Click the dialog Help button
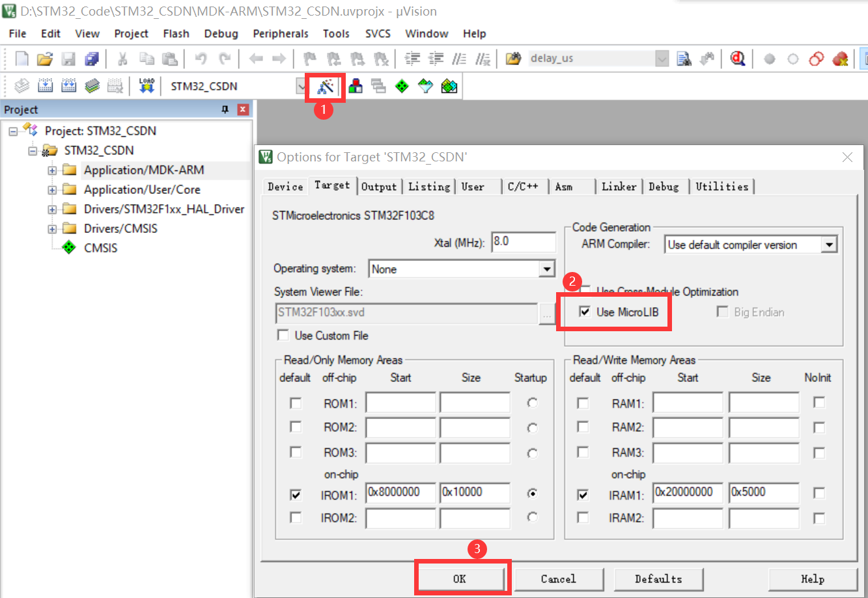868x598 pixels. click(x=813, y=578)
